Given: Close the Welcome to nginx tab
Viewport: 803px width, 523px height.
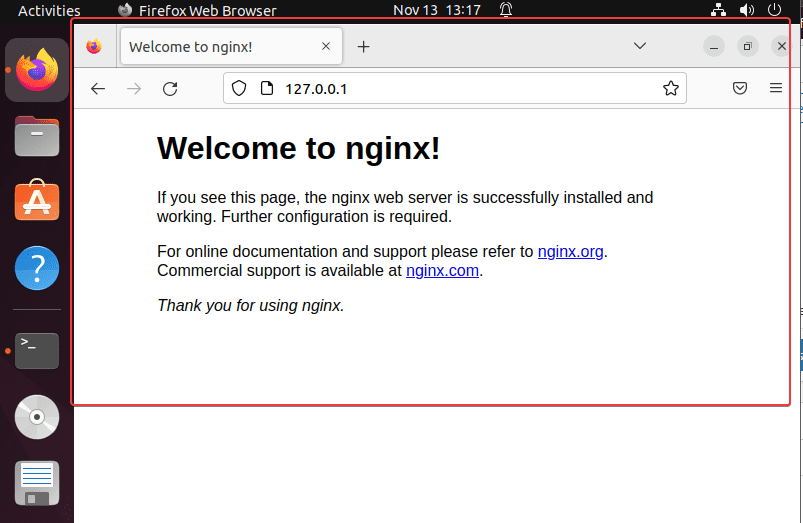Looking at the screenshot, I should click(x=326, y=46).
